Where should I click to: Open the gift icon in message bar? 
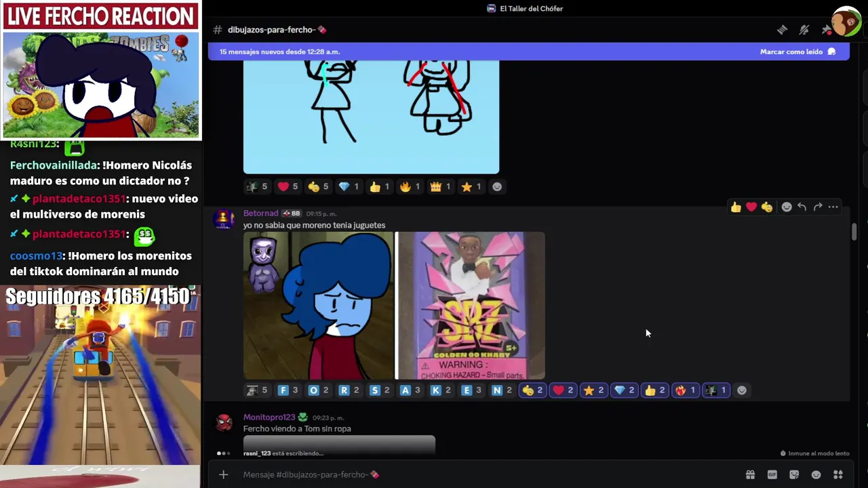click(750, 474)
